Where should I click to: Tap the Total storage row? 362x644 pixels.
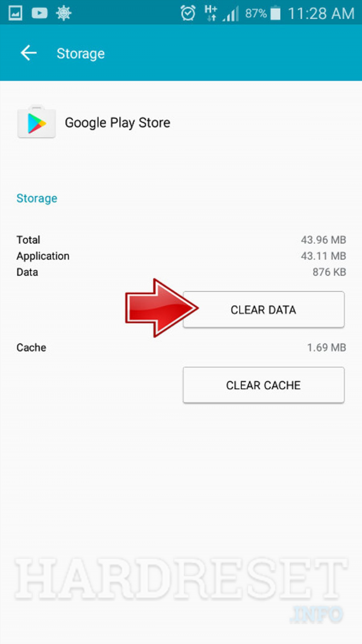pos(181,240)
